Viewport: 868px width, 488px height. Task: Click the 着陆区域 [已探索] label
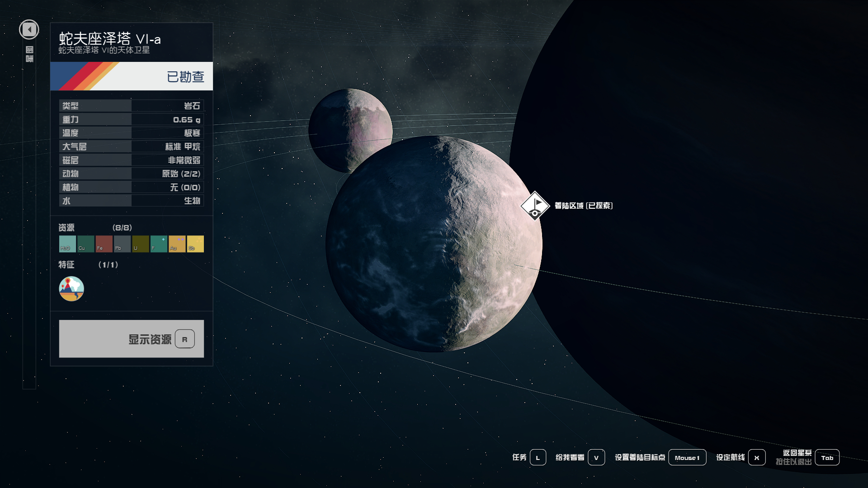point(584,206)
